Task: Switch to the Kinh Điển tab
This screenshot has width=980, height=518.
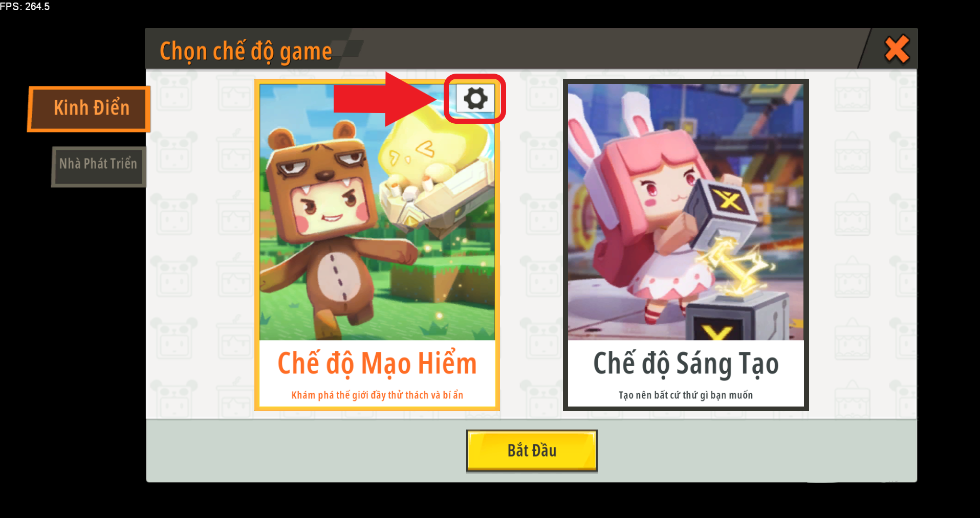Action: 90,109
